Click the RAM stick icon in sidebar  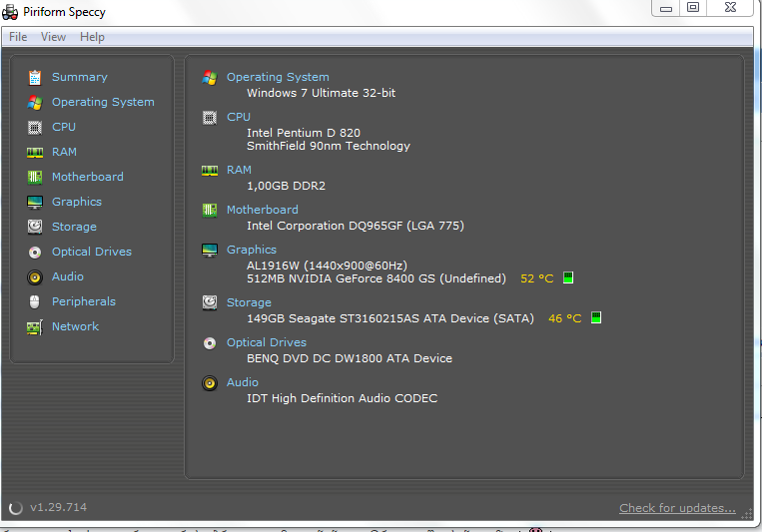35,153
